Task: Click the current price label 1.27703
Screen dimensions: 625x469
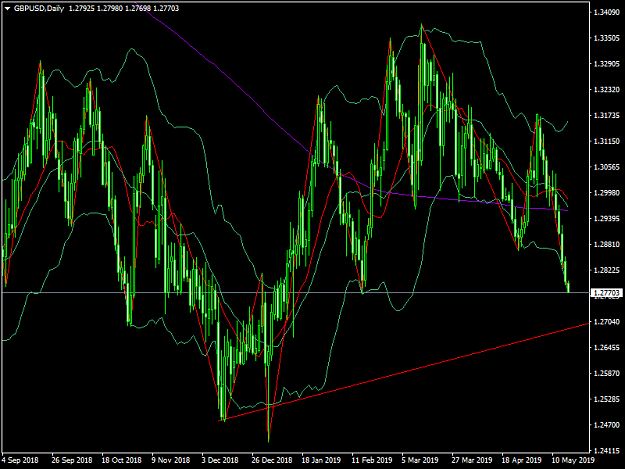Action: coord(607,293)
